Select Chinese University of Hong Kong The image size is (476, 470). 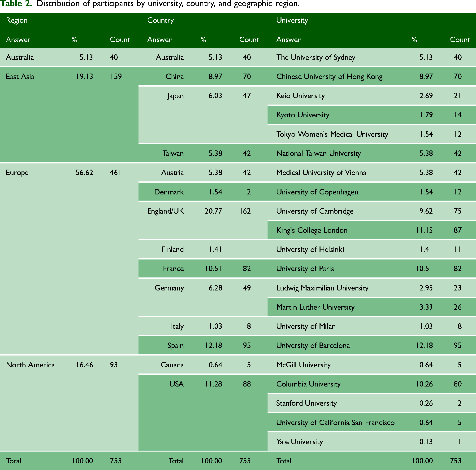pyautogui.click(x=329, y=76)
